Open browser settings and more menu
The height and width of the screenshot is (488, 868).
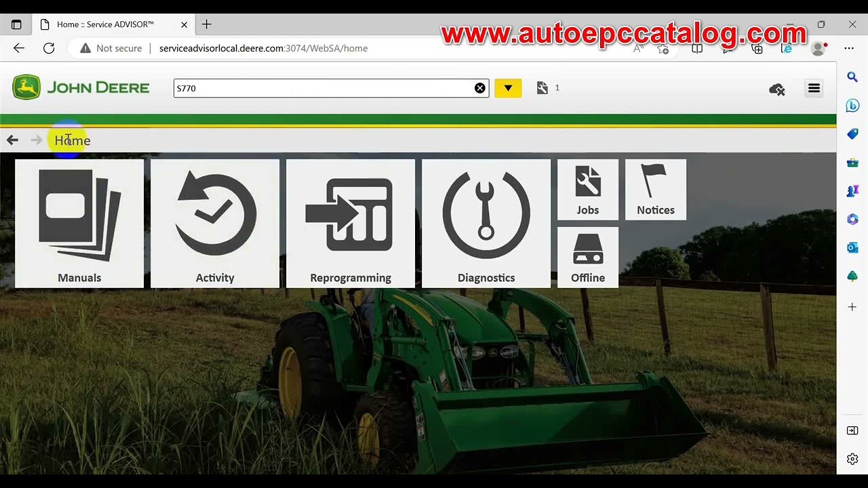(849, 48)
